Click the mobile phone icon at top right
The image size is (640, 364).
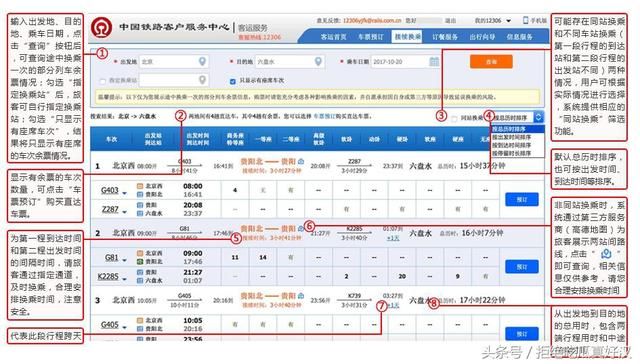526,20
